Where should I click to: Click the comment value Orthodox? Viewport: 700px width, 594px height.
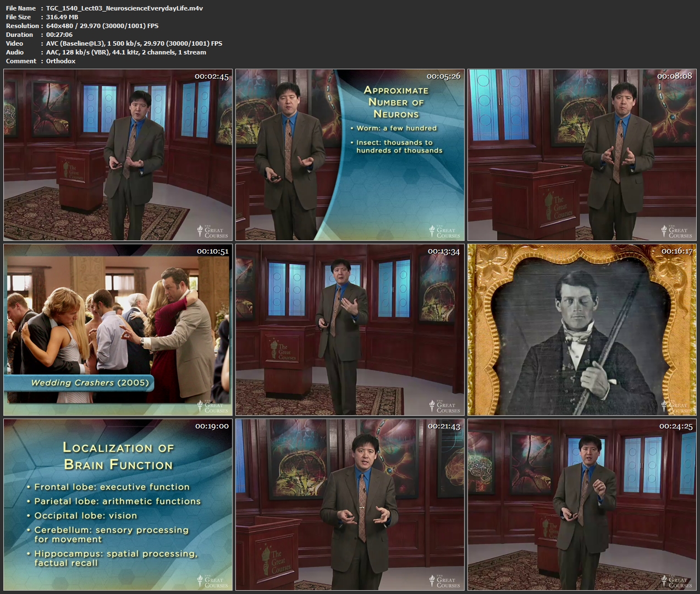pyautogui.click(x=60, y=61)
